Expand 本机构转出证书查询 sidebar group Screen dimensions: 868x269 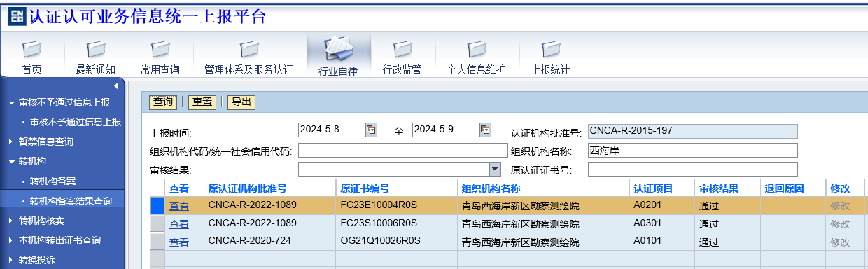pos(10,240)
